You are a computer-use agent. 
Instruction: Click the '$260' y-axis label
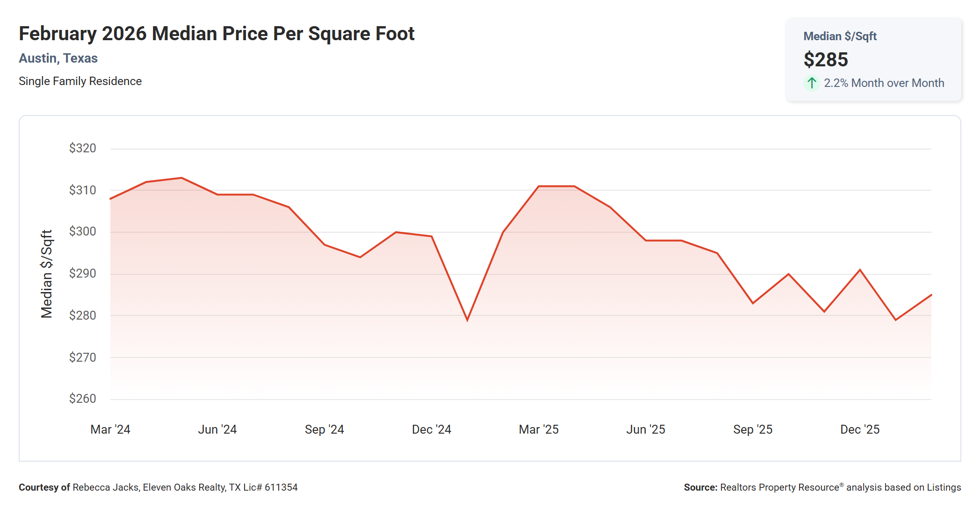coord(82,399)
